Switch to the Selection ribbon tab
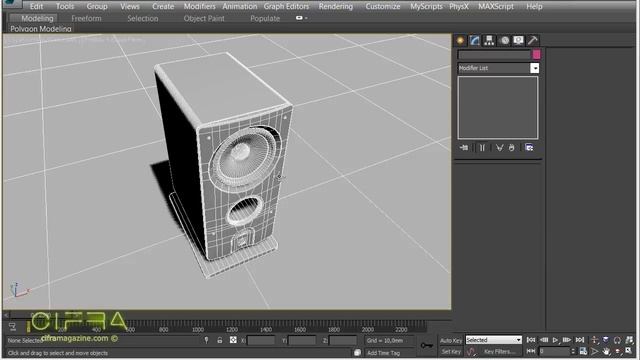 142,18
